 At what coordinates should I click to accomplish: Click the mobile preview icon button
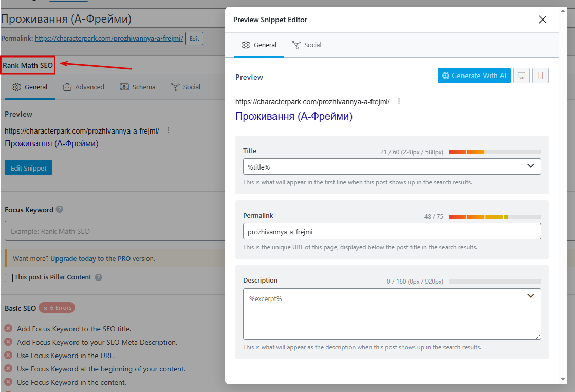[x=541, y=76]
